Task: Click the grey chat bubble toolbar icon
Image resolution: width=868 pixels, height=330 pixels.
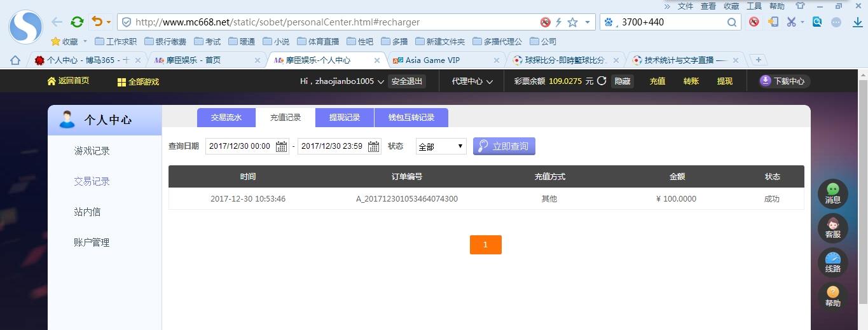Action: click(836, 22)
